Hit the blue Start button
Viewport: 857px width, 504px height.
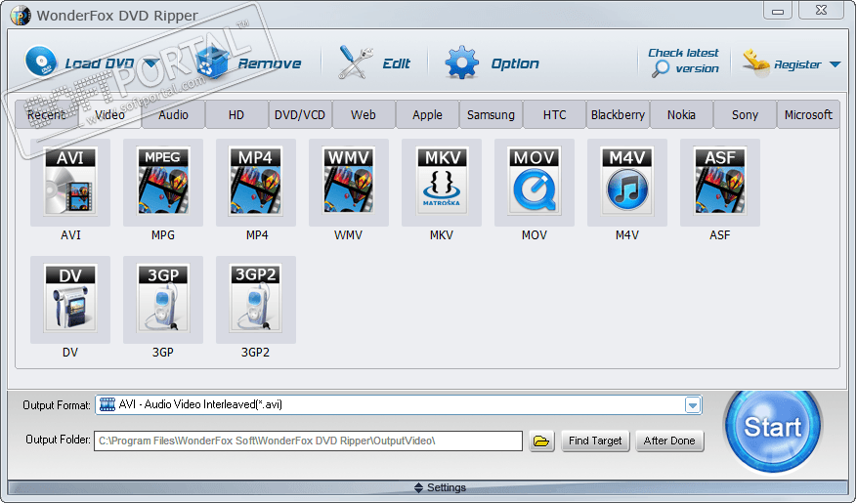click(x=772, y=427)
